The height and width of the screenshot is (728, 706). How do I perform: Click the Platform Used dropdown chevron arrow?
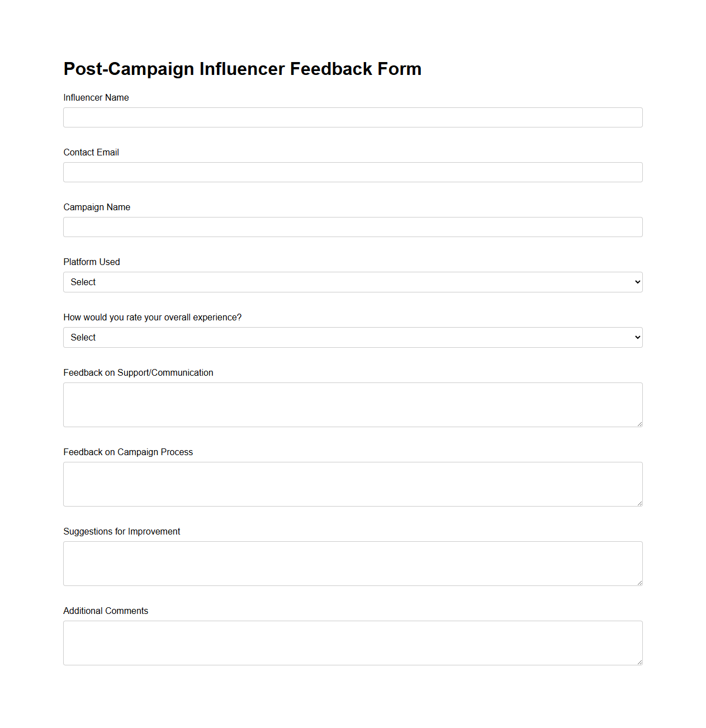636,282
